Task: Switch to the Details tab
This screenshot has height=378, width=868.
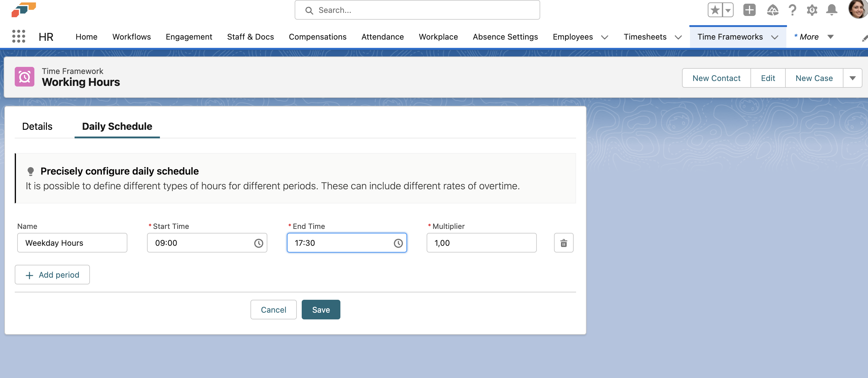Action: click(37, 126)
